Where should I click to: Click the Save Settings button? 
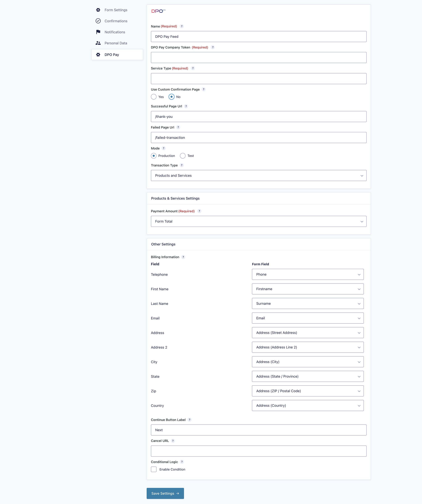coord(165,493)
